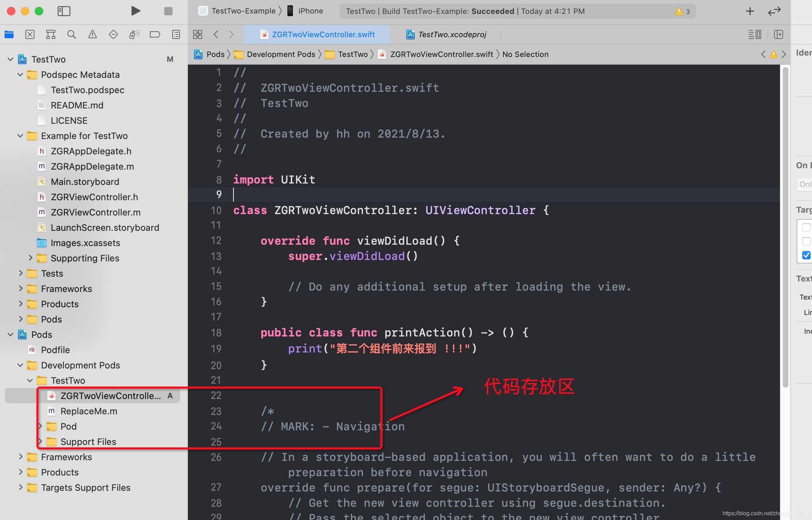The width and height of the screenshot is (812, 520).
Task: Click the Run (play) button
Action: (x=135, y=11)
